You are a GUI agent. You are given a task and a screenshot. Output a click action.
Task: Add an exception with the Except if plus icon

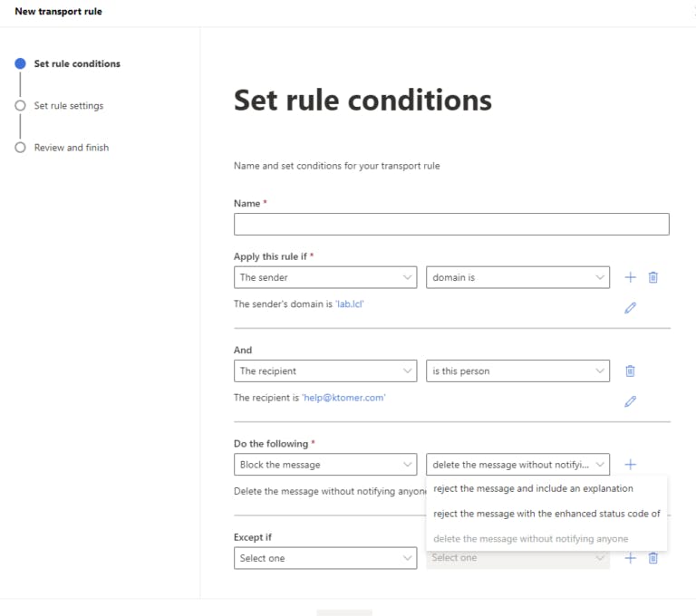click(631, 558)
